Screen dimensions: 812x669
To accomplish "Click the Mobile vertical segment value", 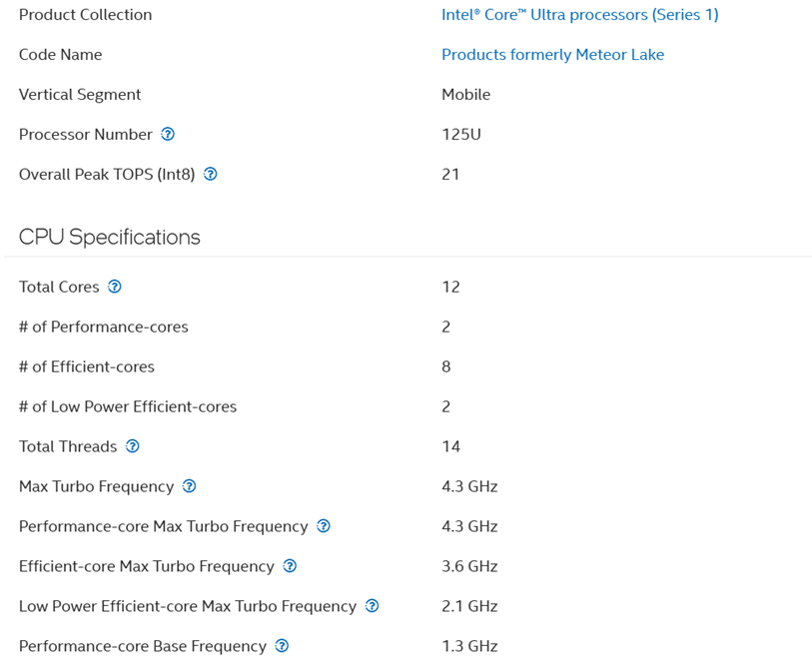I will coord(466,95).
